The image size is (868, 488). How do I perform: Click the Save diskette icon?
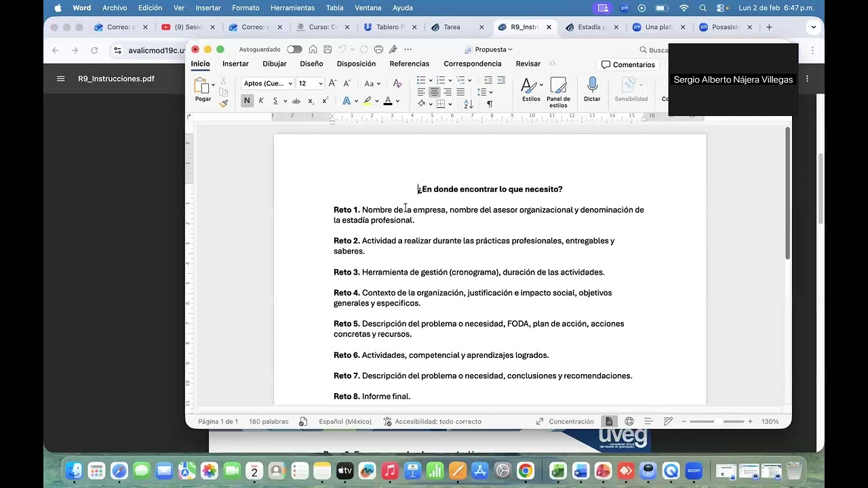[328, 49]
